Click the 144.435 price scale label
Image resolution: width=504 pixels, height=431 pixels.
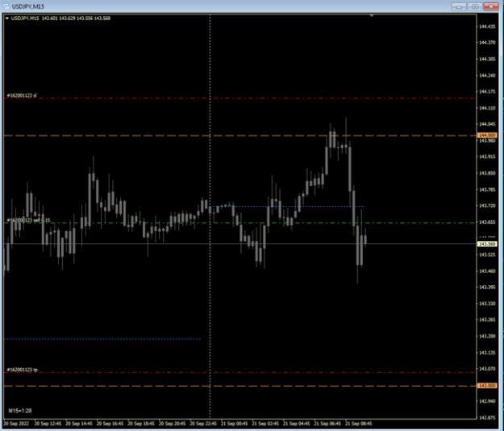[487, 27]
